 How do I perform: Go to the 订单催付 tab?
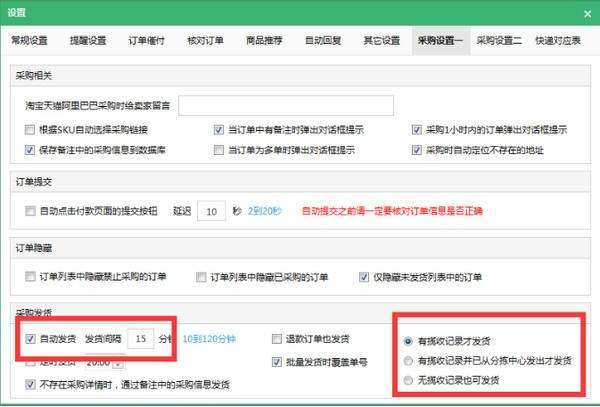pos(147,41)
